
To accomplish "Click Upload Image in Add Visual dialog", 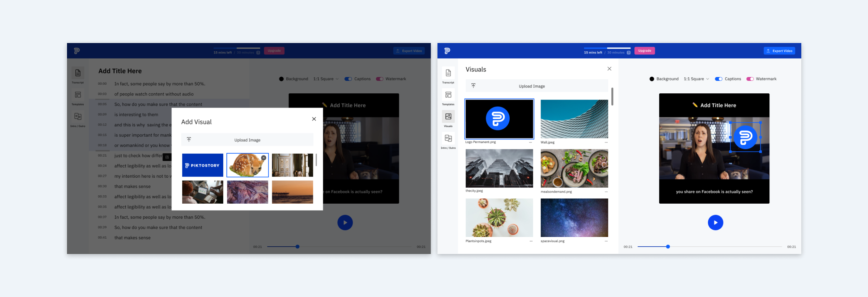I will (x=247, y=140).
